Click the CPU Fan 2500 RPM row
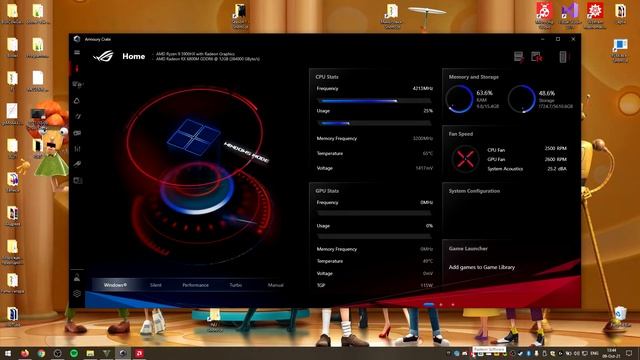The image size is (640, 360). point(527,149)
